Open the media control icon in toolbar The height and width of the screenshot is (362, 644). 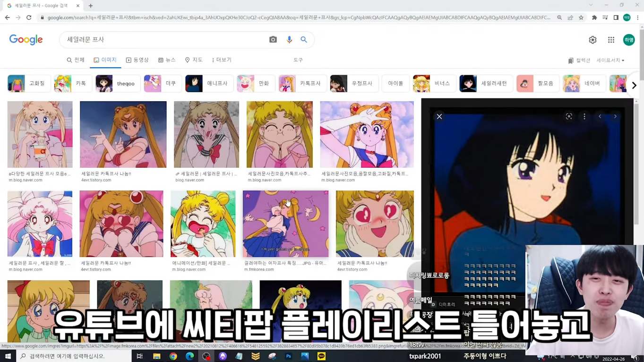click(x=605, y=17)
